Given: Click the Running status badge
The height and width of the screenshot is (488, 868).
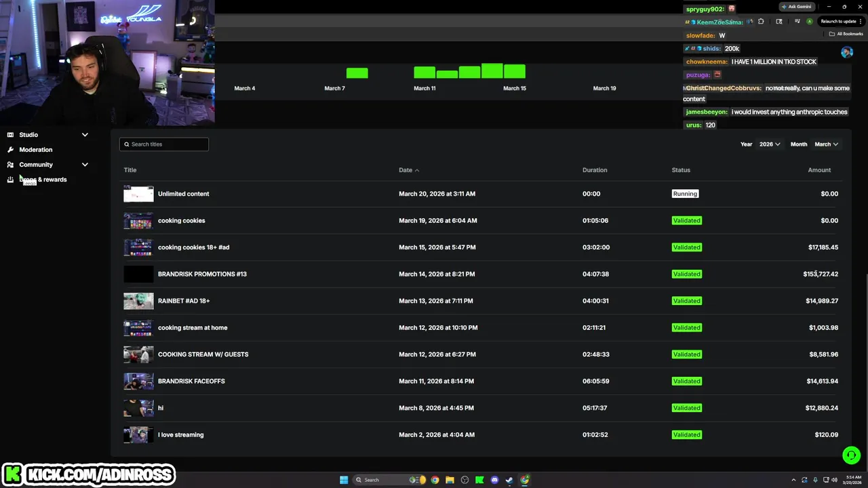Looking at the screenshot, I should pyautogui.click(x=685, y=194).
